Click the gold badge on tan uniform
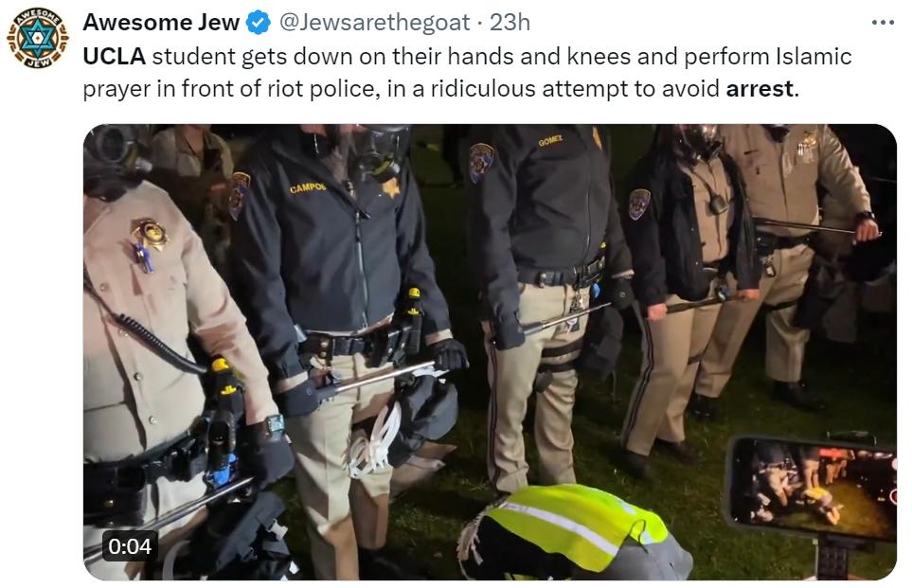The height and width of the screenshot is (588, 912). 151,233
